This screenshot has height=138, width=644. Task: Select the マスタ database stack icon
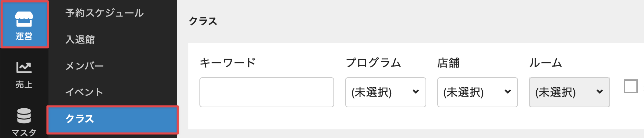point(24,116)
